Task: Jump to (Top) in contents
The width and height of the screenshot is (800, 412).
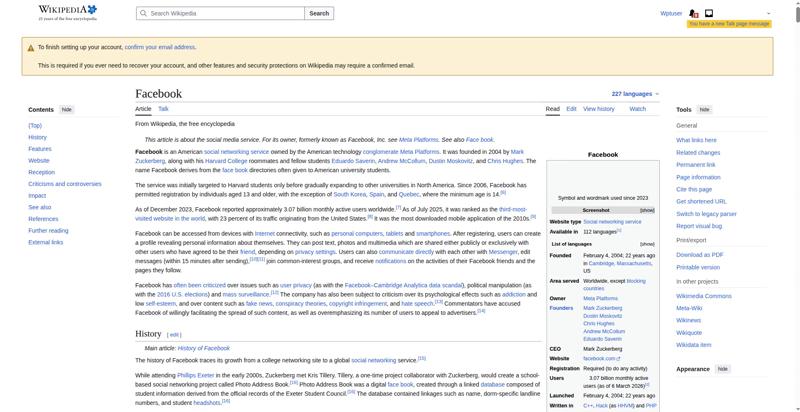Action: click(x=35, y=125)
